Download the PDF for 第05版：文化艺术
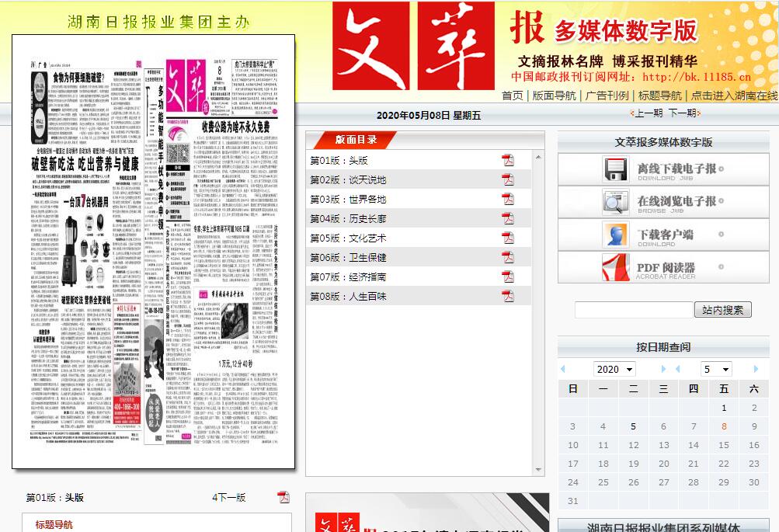The image size is (779, 532). [x=508, y=238]
